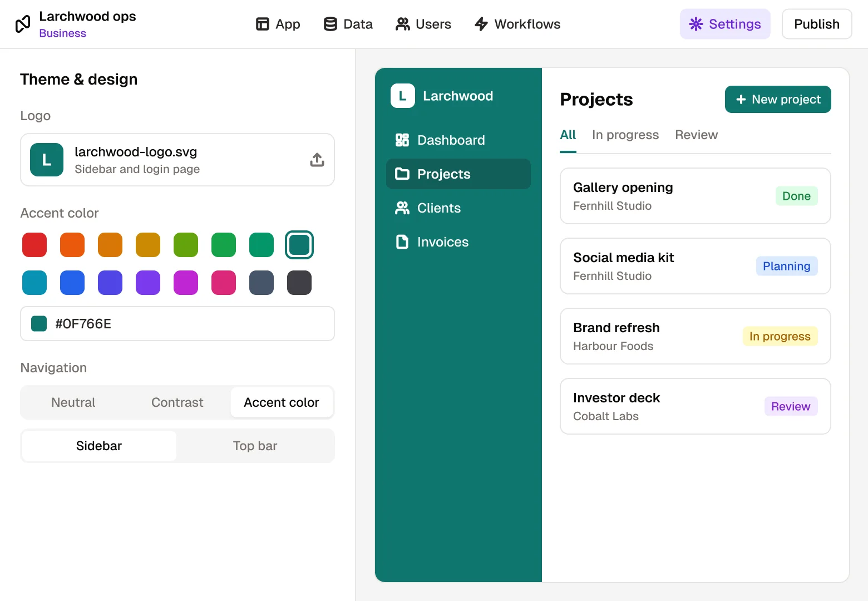Open the Social media kit project card

tap(696, 266)
